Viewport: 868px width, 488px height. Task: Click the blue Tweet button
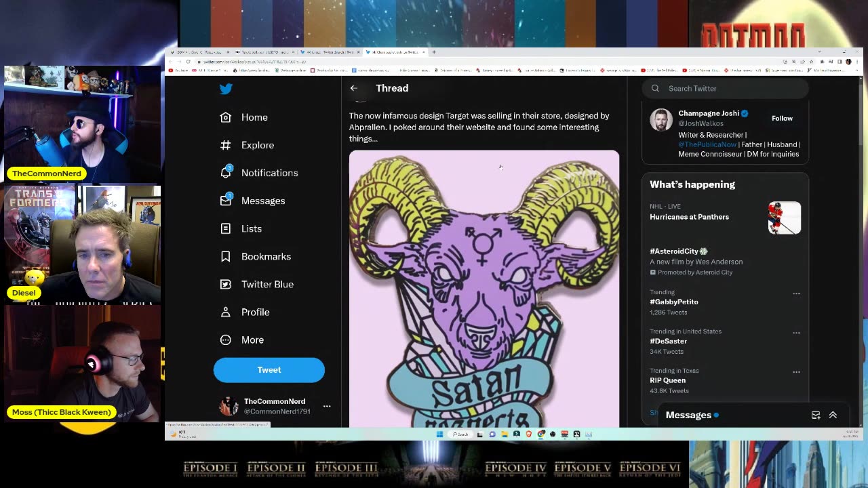pos(269,370)
